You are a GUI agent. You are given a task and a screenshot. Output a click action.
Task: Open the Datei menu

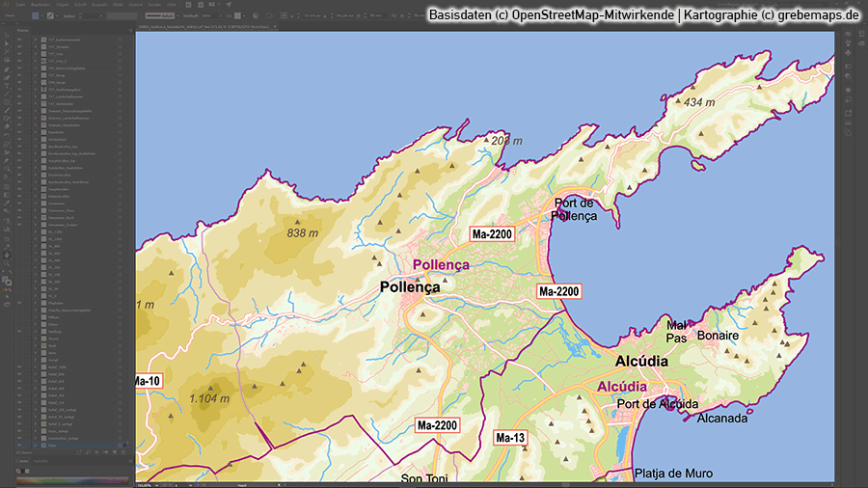pos(20,5)
